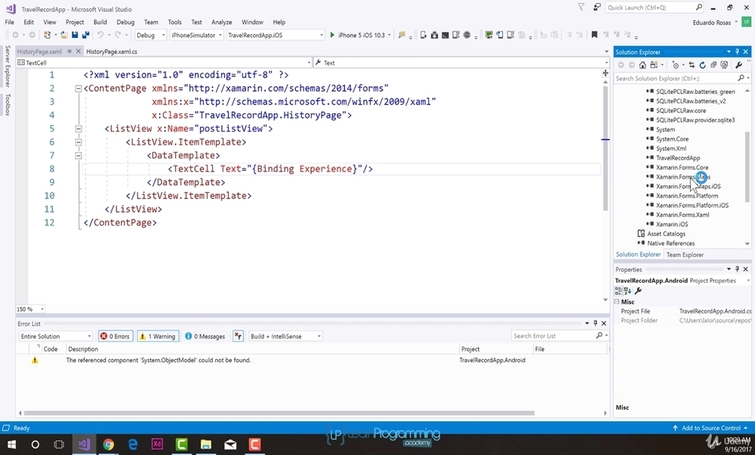Collapse the ListView code region
The height and width of the screenshot is (455, 755).
(78, 129)
